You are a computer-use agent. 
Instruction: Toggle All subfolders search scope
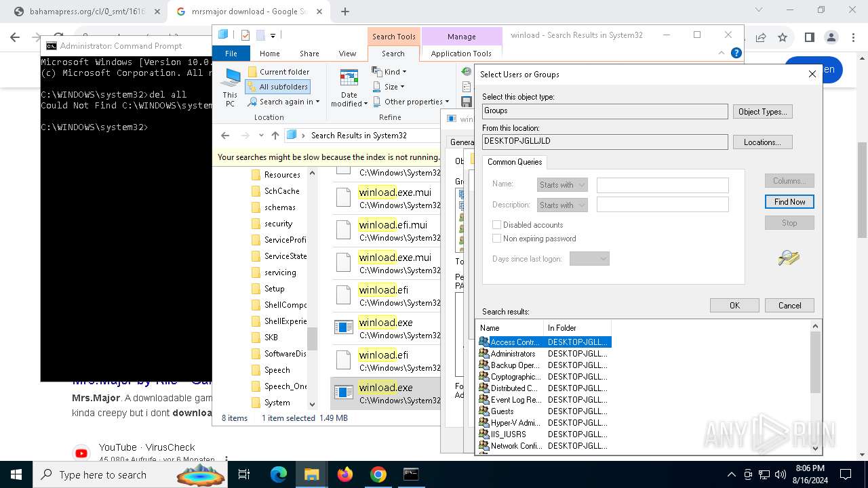click(x=277, y=87)
